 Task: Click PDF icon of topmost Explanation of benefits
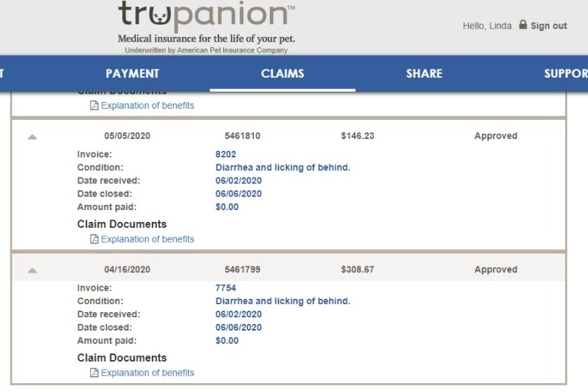tap(95, 106)
